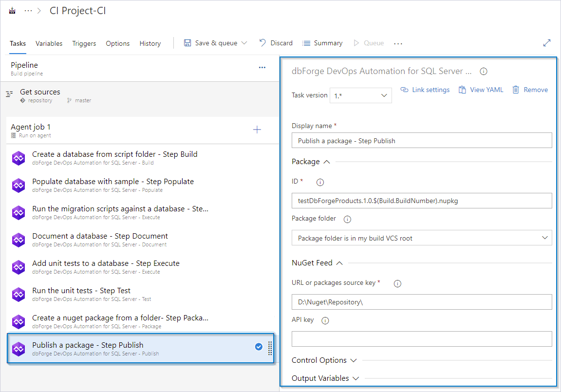This screenshot has width=561, height=392.
Task: Click the API key info icon
Action: coord(325,320)
